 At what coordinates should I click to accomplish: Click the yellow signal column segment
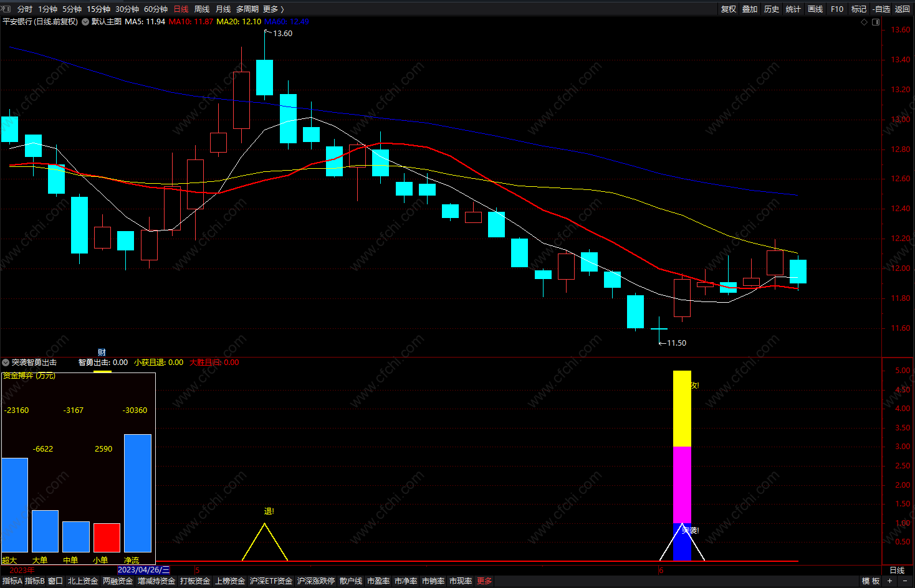682,409
